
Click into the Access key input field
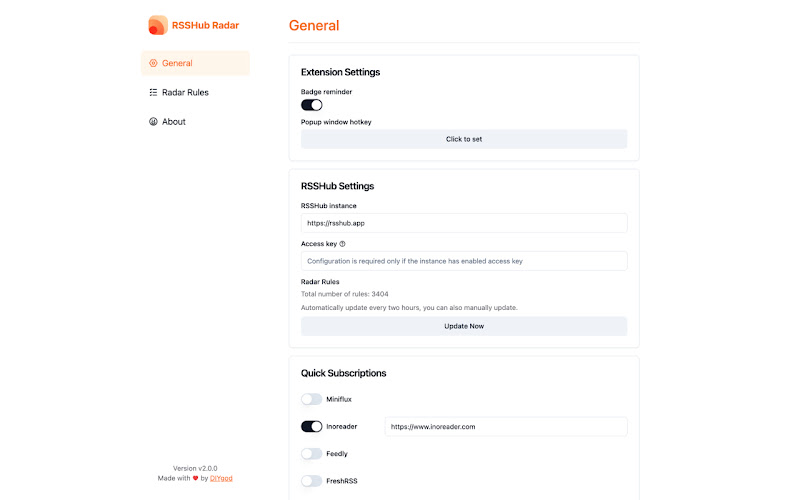click(x=464, y=261)
